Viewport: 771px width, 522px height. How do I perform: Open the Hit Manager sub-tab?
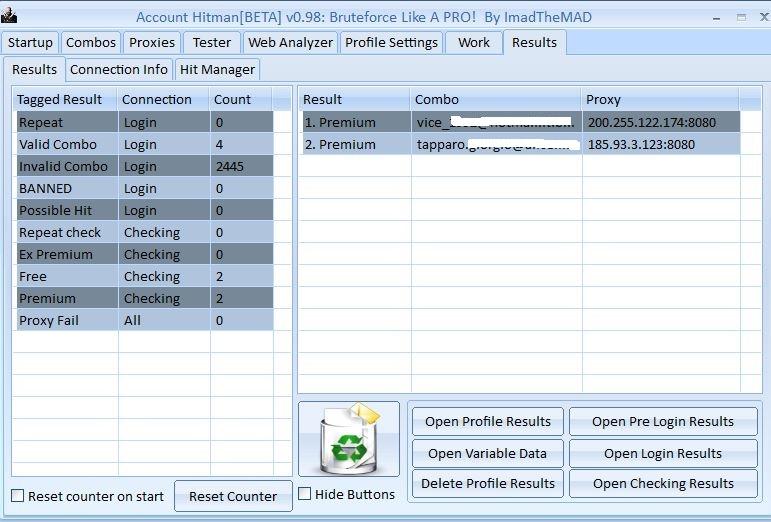[x=218, y=69]
